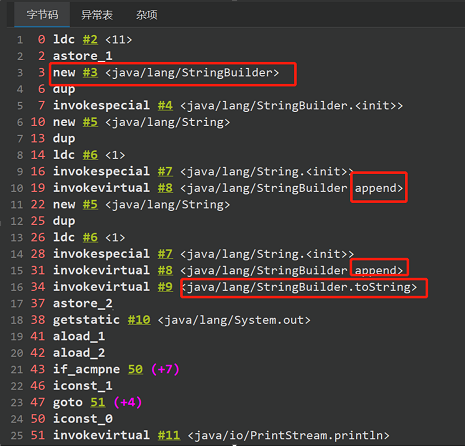465x446 pixels.
Task: Click line number 1 in the gutter
Action: coord(20,40)
